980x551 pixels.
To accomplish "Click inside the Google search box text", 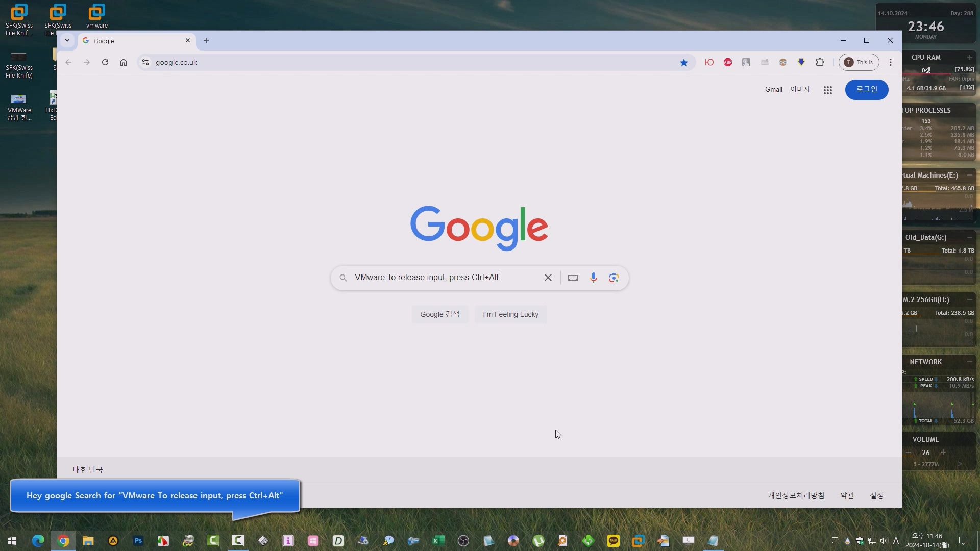I will [427, 278].
